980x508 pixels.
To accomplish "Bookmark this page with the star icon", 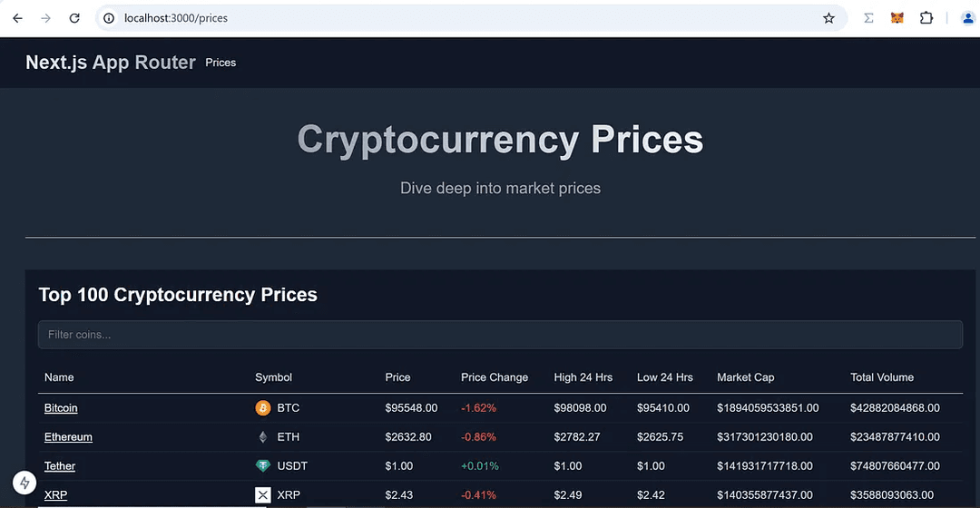I will click(x=828, y=18).
